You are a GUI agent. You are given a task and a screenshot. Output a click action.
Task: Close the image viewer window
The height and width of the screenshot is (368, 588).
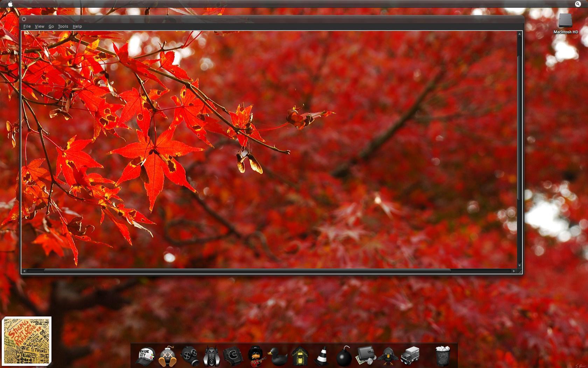(24, 19)
